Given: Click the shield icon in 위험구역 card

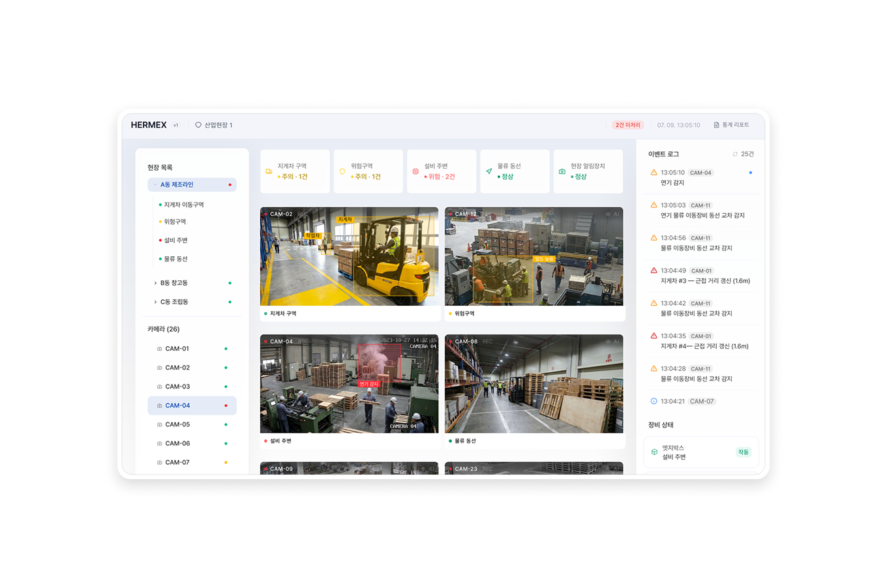Looking at the screenshot, I should pyautogui.click(x=342, y=171).
